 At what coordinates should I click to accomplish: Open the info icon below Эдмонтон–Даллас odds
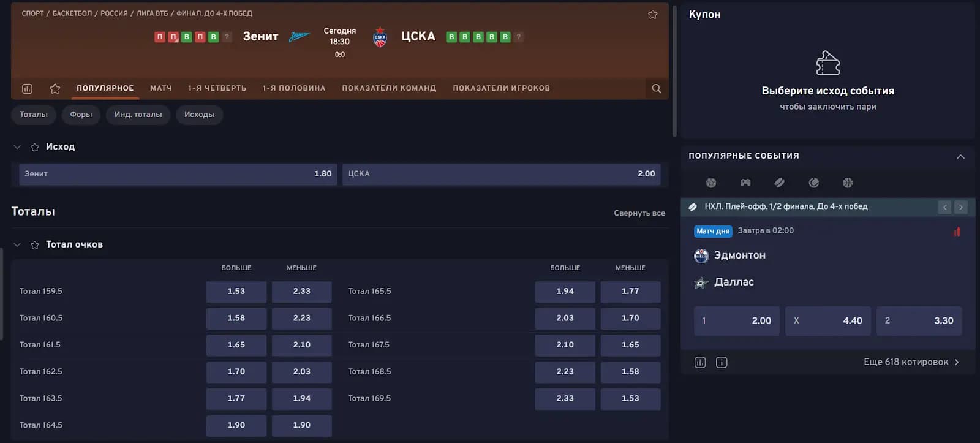[722, 362]
